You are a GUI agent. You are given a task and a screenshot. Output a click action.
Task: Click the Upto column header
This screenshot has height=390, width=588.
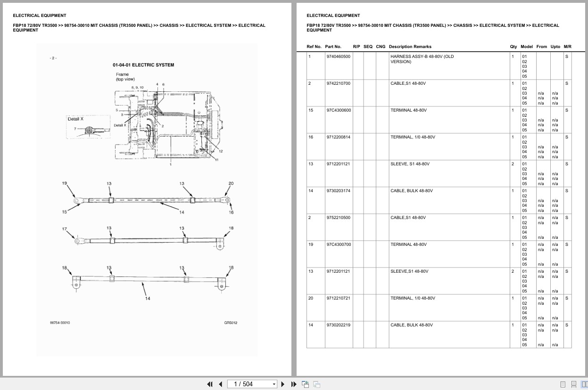pos(555,47)
